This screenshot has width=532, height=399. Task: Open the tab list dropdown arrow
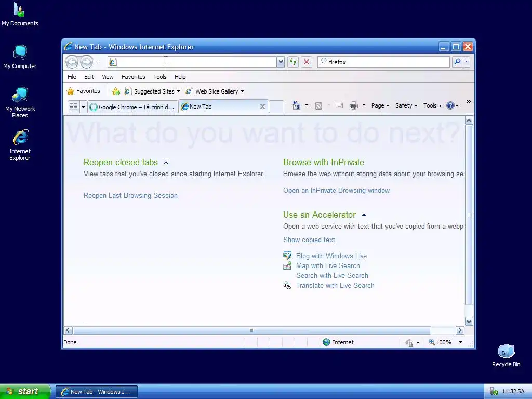[83, 107]
